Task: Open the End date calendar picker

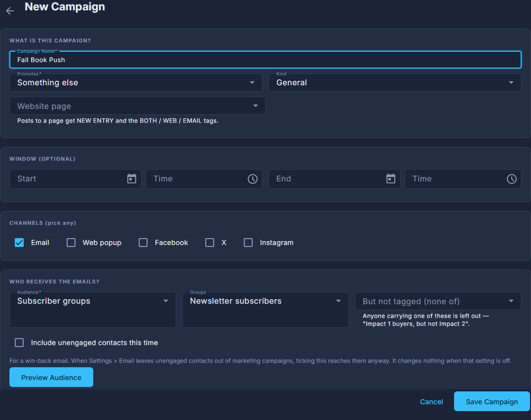Action: (x=391, y=178)
